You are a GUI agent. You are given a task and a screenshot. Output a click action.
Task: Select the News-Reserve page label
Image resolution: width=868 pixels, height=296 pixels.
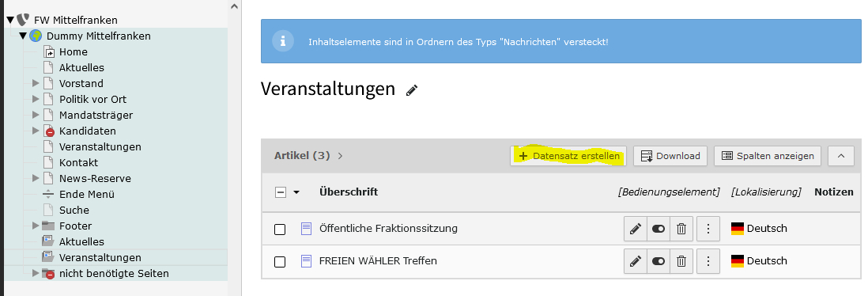(95, 179)
